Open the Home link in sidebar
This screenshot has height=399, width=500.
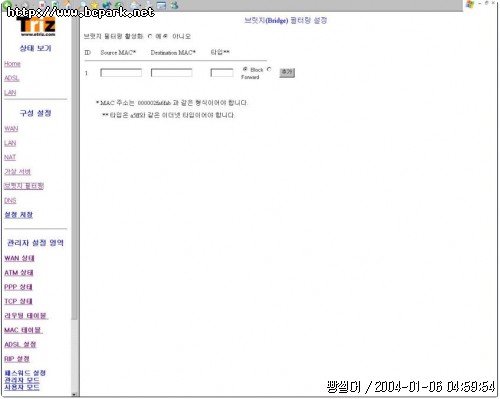[12, 64]
